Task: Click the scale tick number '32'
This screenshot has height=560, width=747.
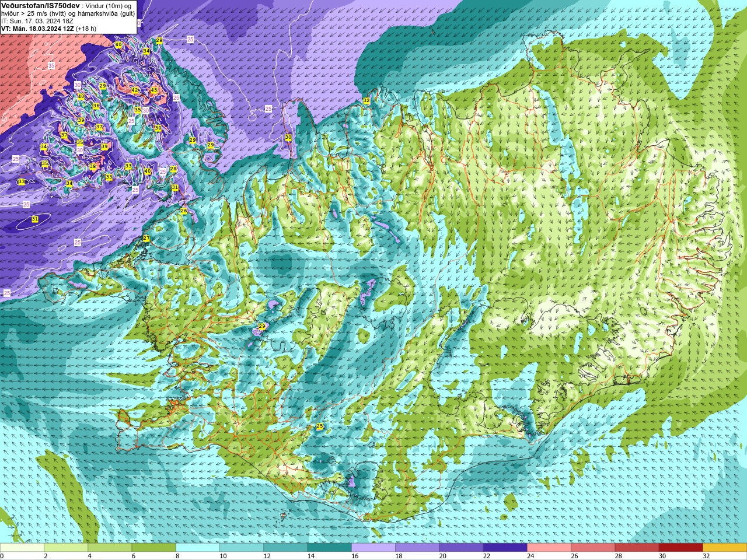Action: click(706, 556)
